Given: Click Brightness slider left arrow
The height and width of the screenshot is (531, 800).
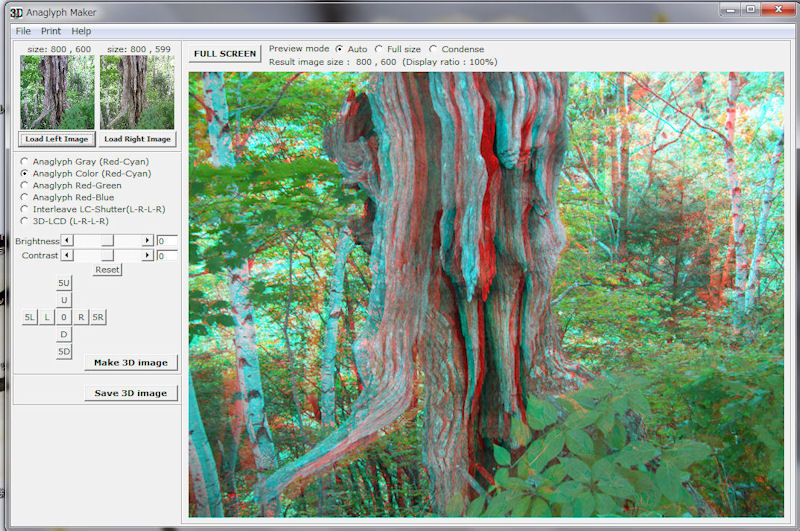Looking at the screenshot, I should [67, 240].
